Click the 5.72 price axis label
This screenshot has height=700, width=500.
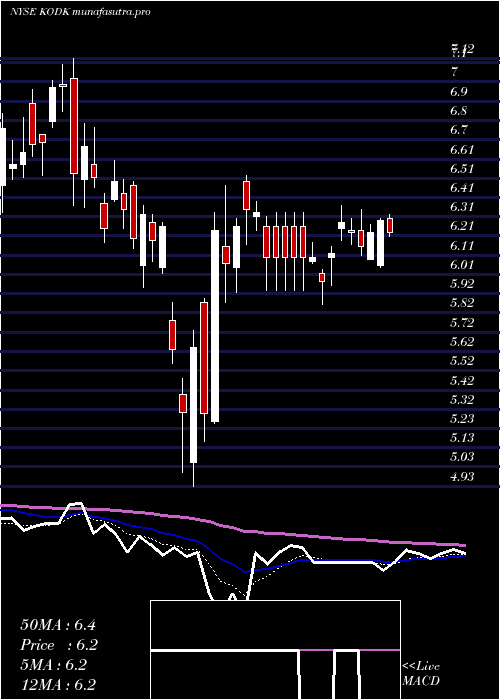[x=461, y=322]
